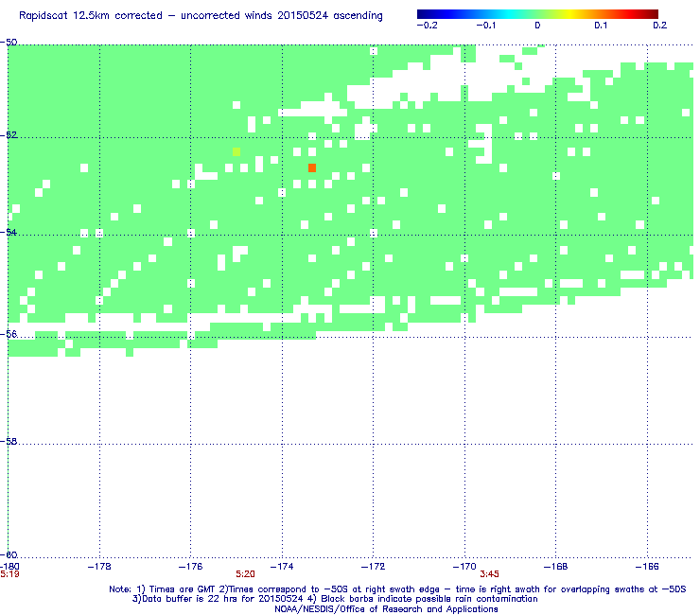The image size is (700, 615).
Task: Click the '-58' latitude axis label
Action: coord(9,441)
